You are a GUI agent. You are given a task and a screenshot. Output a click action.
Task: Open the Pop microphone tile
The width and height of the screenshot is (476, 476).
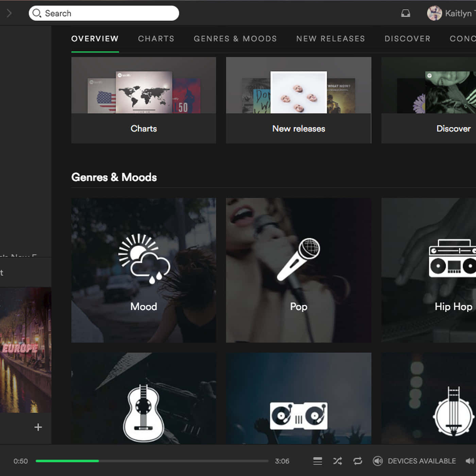[x=299, y=270]
